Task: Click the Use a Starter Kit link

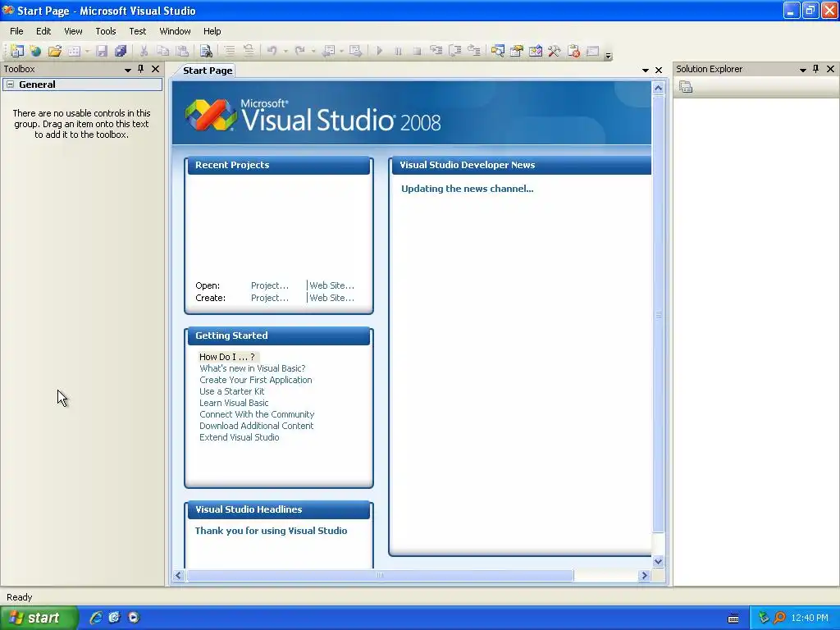Action: pyautogui.click(x=231, y=391)
